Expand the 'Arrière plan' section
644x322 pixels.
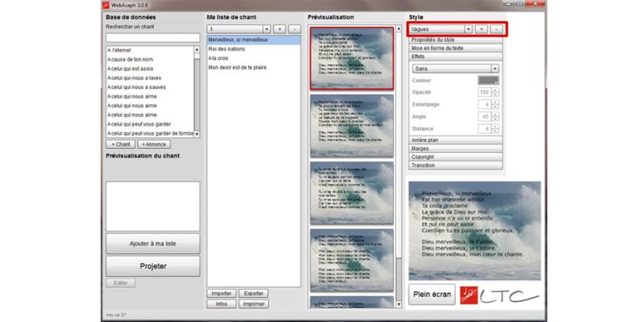[455, 140]
